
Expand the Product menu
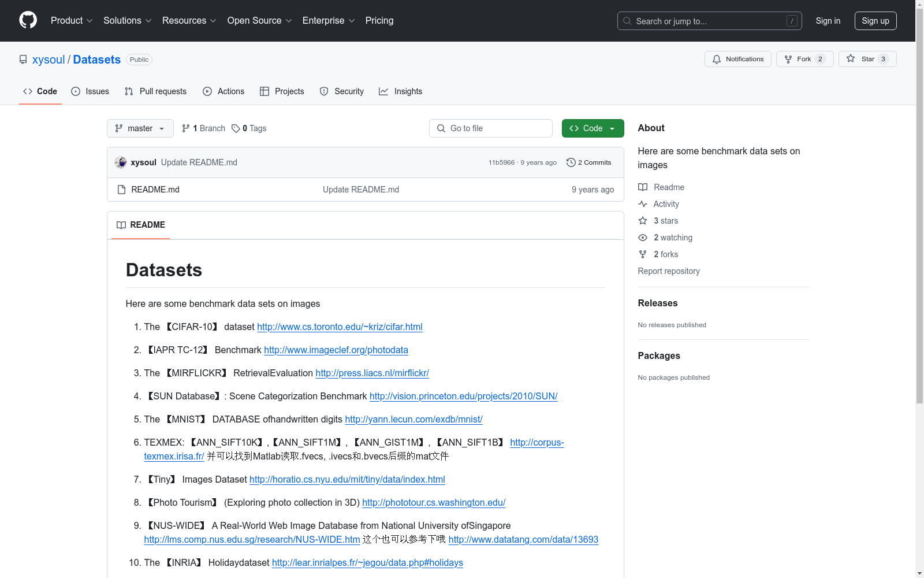pos(72,21)
